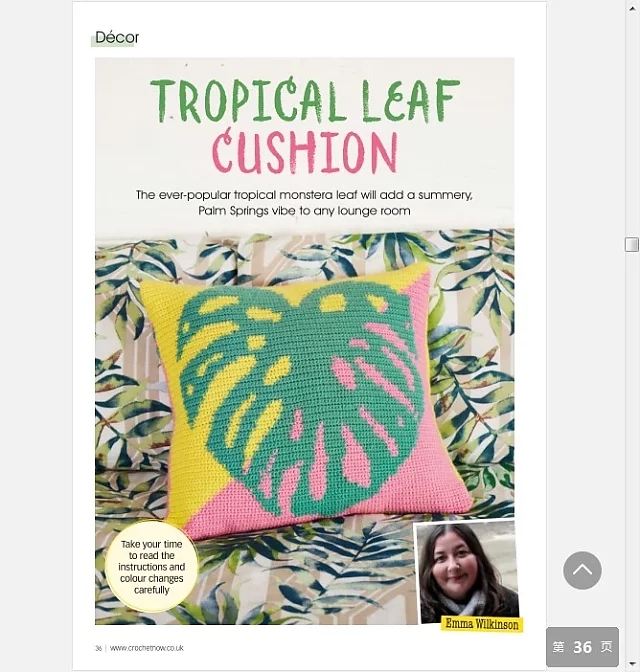
Task: Click the scrollbar up arrow
Action: [632, 8]
